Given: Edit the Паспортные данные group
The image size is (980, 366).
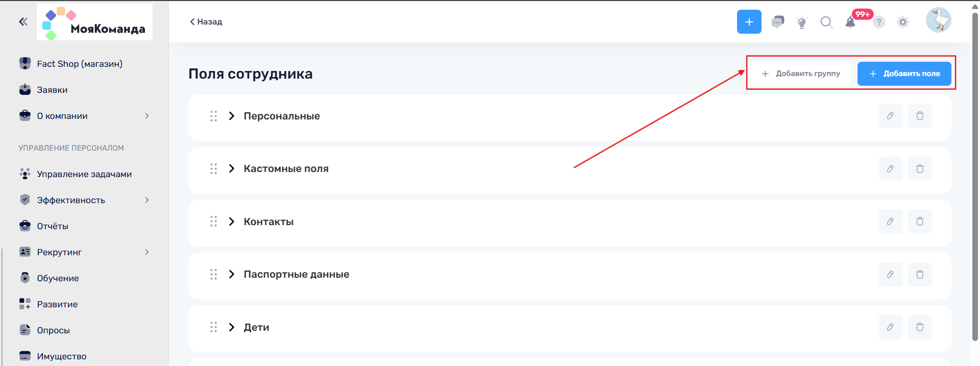Looking at the screenshot, I should tap(890, 275).
